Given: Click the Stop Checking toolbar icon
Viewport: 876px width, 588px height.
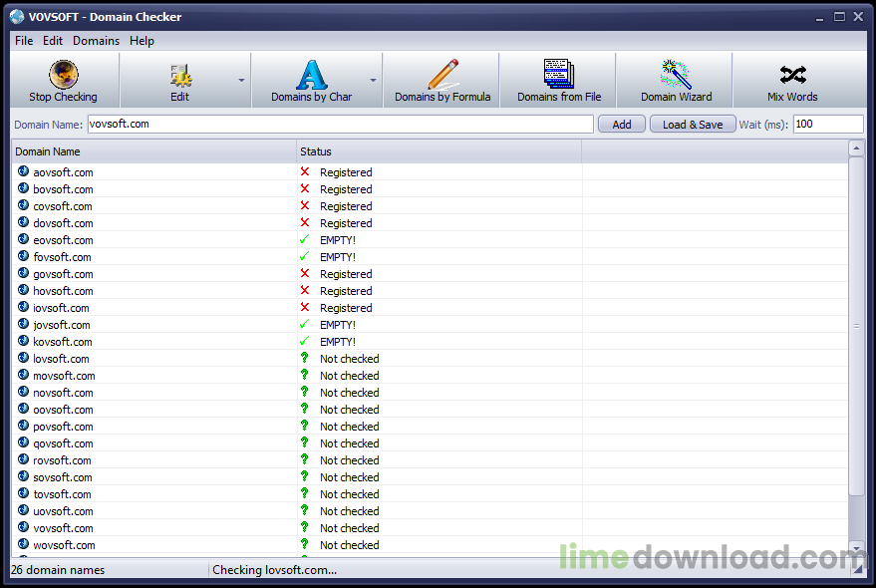Looking at the screenshot, I should click(63, 75).
